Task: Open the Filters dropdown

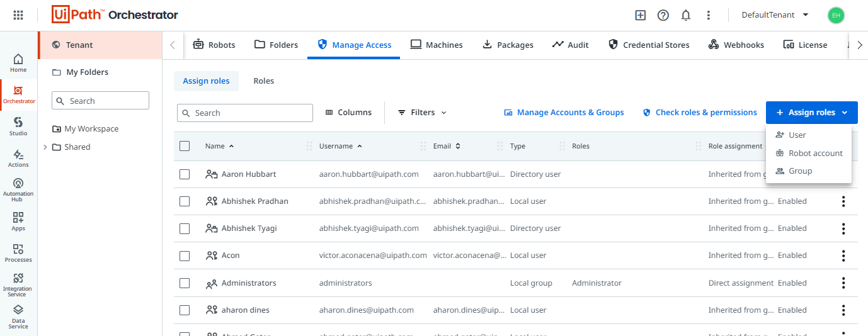Action: click(423, 113)
